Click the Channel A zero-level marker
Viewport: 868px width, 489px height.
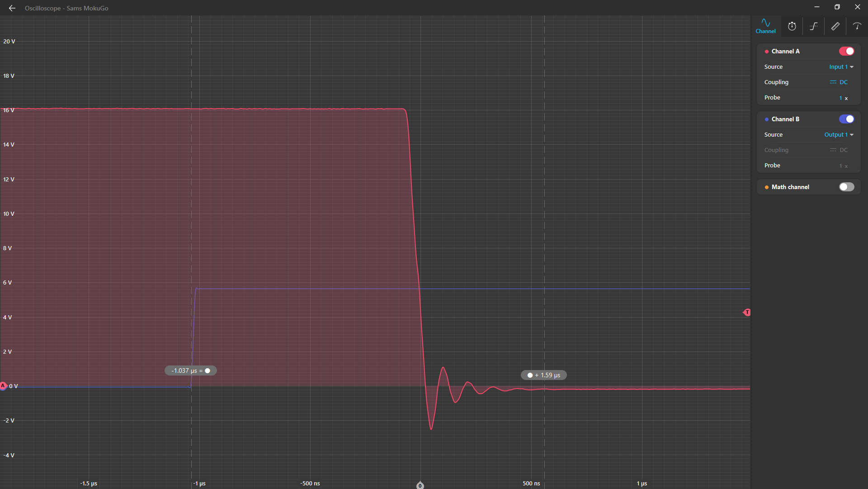[4, 386]
